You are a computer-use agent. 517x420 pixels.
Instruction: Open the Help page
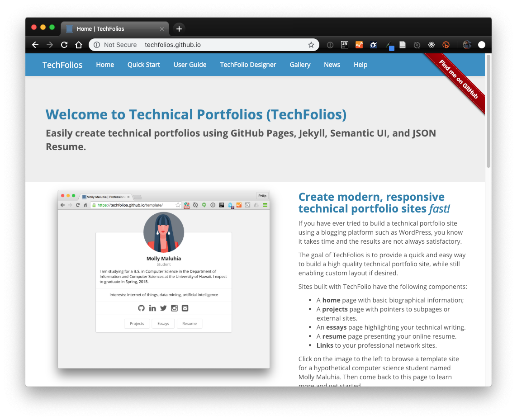pos(360,65)
